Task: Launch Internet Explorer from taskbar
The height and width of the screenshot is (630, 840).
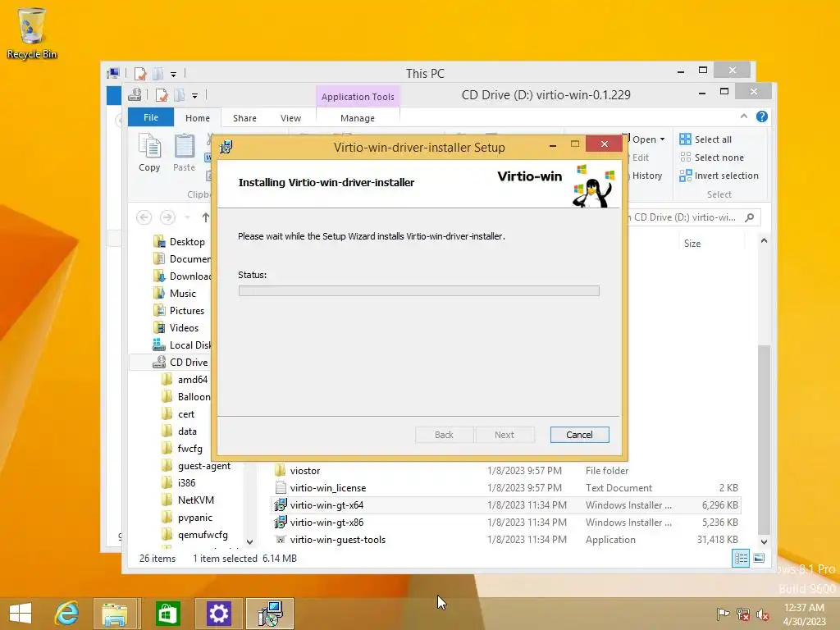Action: click(67, 614)
